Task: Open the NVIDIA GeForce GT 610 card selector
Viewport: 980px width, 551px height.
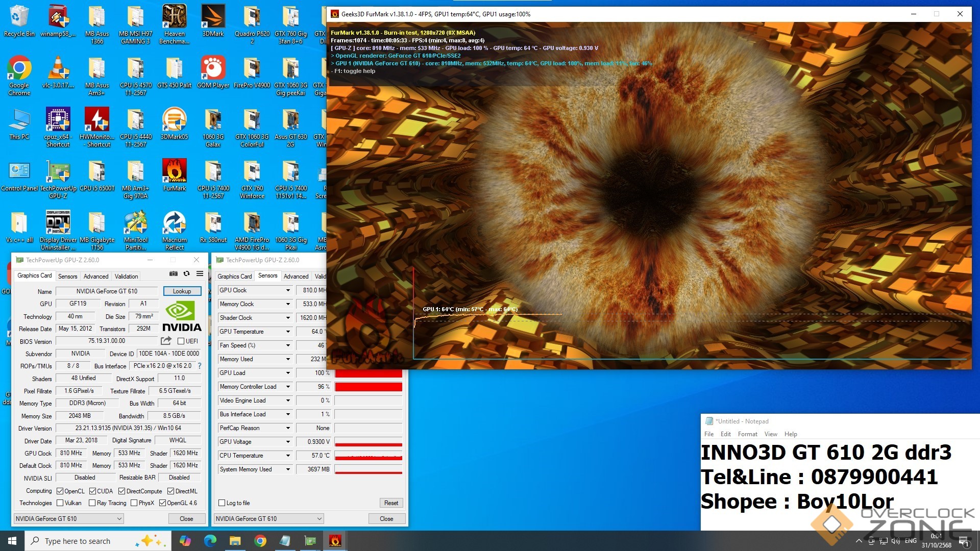Action: pyautogui.click(x=68, y=519)
